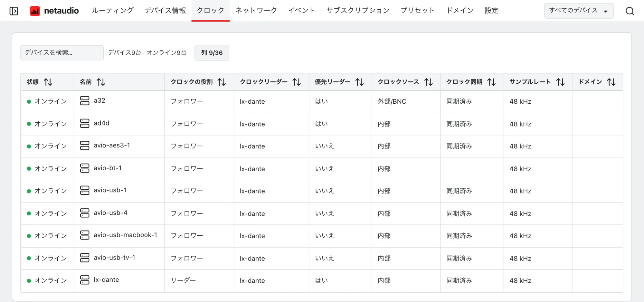644x302 pixels.
Task: Click device icon for avio-usb-macbook-1
Action: tap(85, 235)
